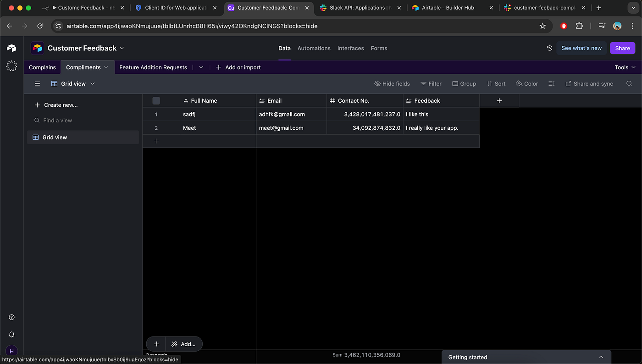Open the Feature Addition Requests table tab
Viewport: 642px width, 364px height.
pos(153,67)
